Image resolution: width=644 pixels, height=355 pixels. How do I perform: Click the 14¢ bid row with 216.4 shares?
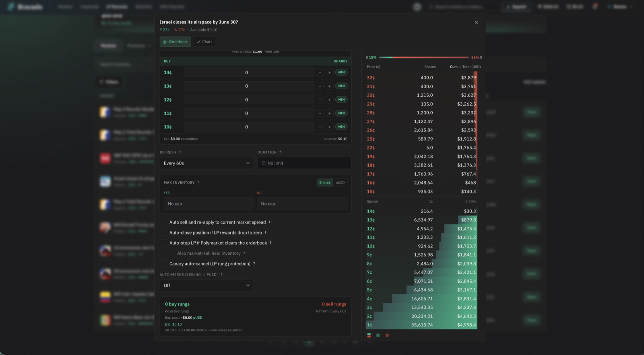[421, 211]
